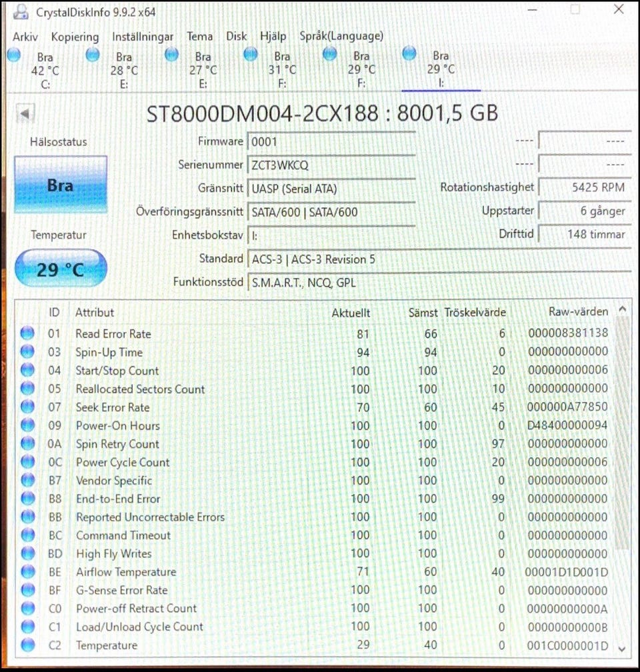Click the End-to-End Error status orb
This screenshot has width=640, height=672.
(27, 498)
